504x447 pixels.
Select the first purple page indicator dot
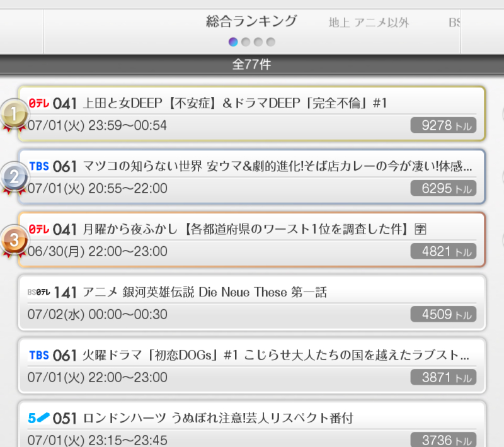(x=233, y=42)
